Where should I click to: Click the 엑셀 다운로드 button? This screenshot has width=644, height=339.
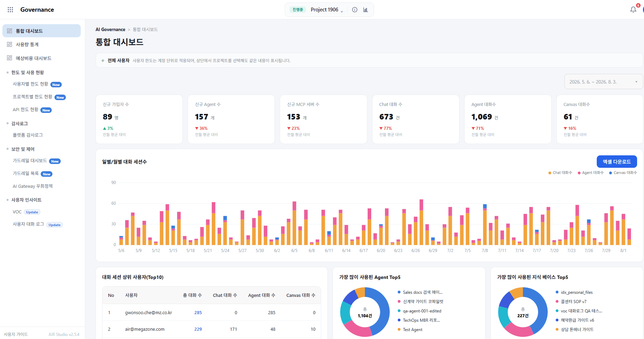[x=617, y=162]
